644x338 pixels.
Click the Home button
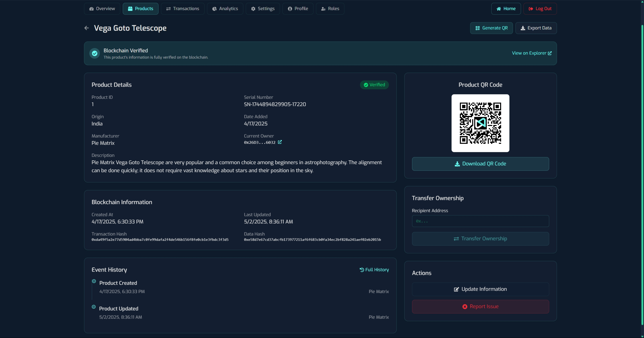pos(506,9)
